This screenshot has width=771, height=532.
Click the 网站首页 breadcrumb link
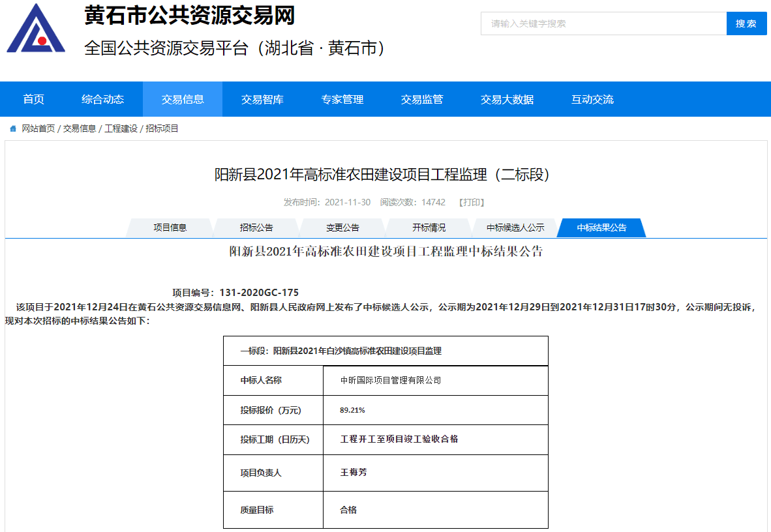38,129
